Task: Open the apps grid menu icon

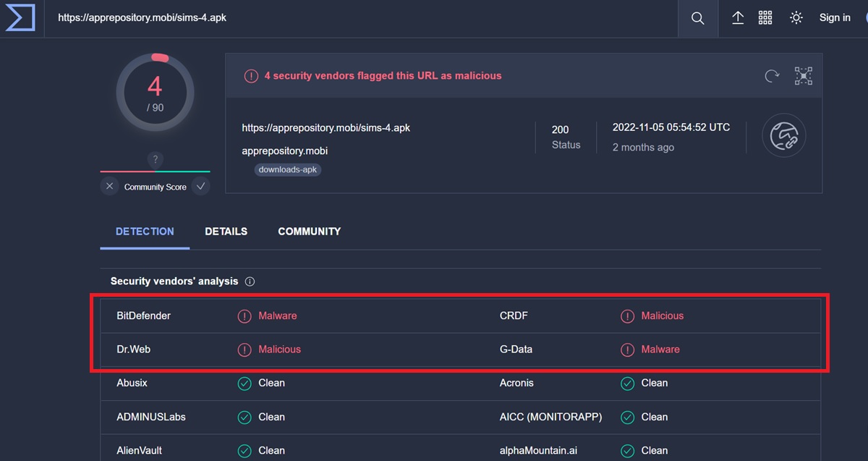Action: click(765, 18)
